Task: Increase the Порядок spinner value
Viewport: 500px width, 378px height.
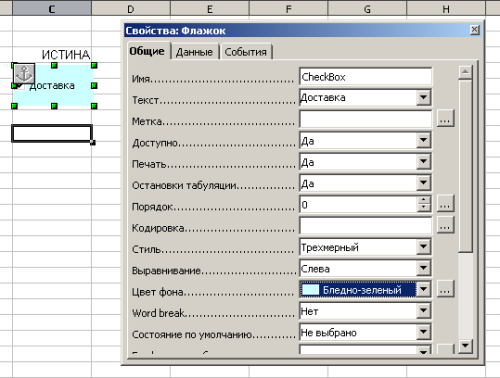Action: 423,200
